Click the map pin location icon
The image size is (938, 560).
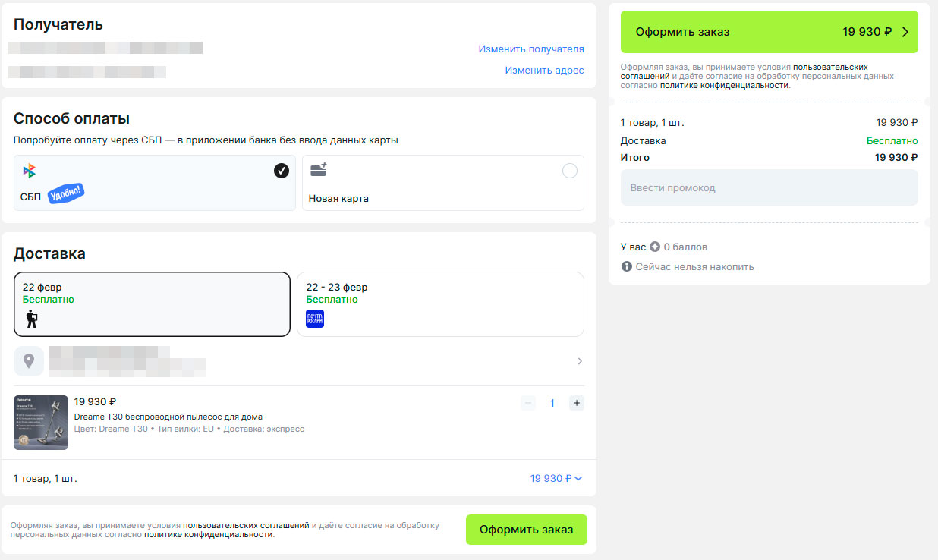[29, 361]
